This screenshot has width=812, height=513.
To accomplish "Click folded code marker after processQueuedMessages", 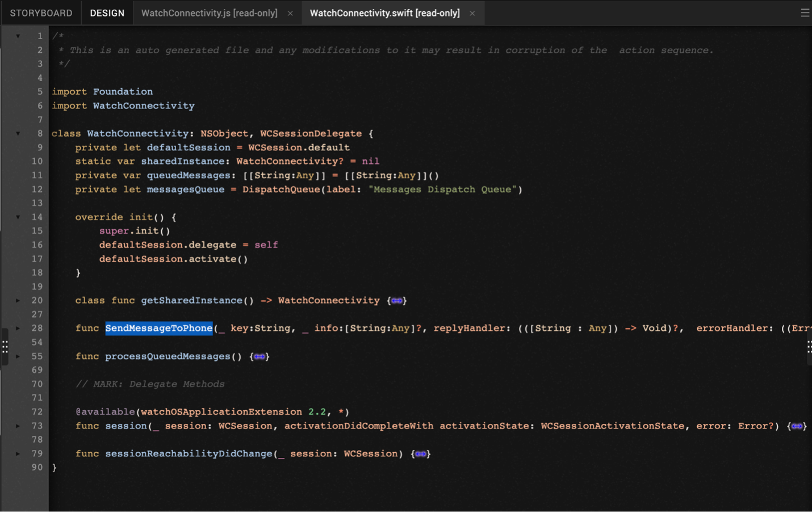I will 259,356.
